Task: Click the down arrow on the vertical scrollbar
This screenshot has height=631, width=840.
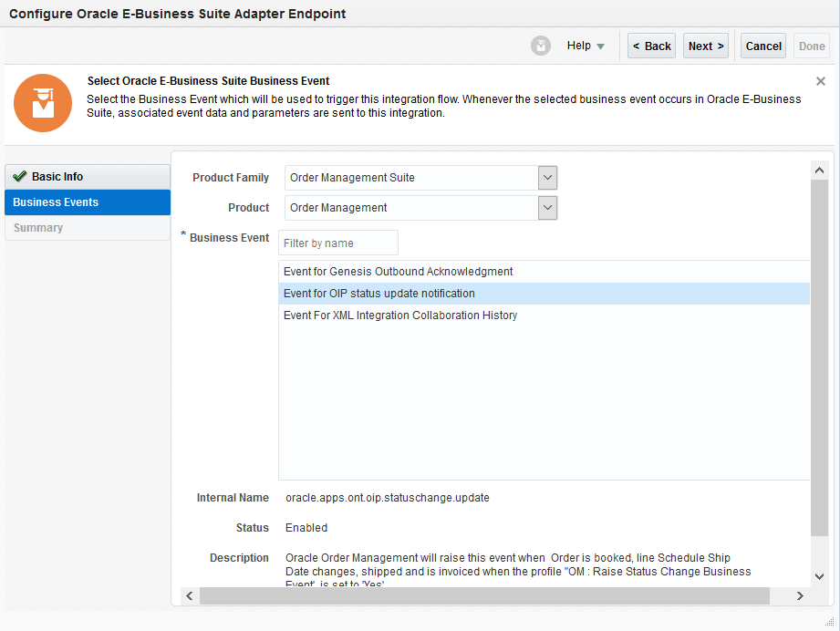Action: (x=819, y=575)
